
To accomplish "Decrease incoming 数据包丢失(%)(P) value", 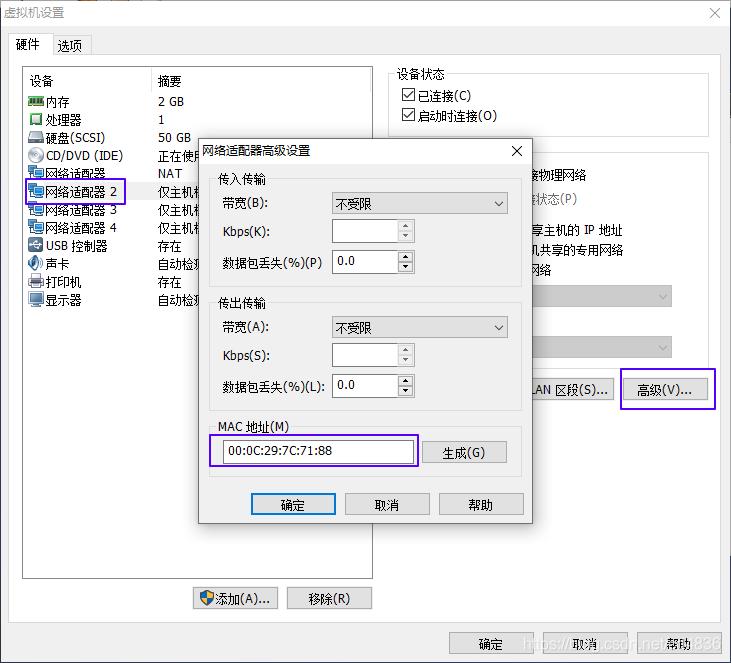I will pyautogui.click(x=406, y=267).
